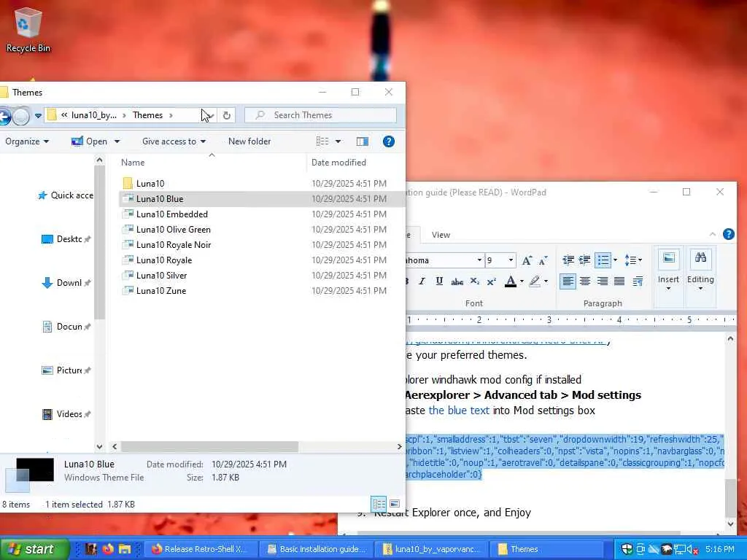
Task: Sort files by Date modified column
Action: (338, 163)
